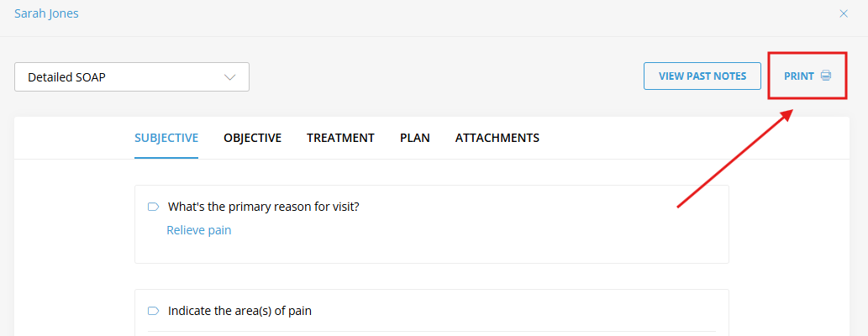The image size is (868, 336).
Task: Select the Relieve pain answer
Action: click(x=199, y=230)
